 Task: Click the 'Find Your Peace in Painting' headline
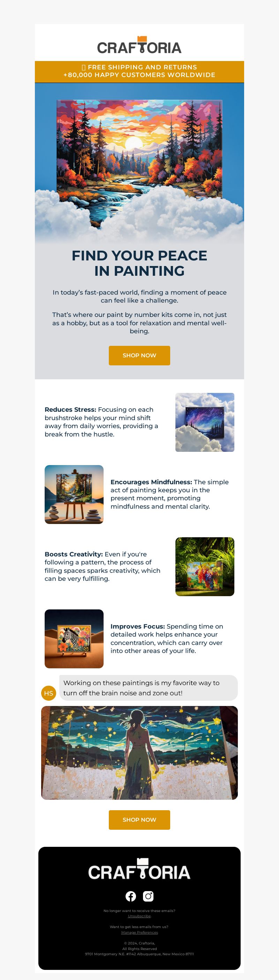tap(139, 263)
